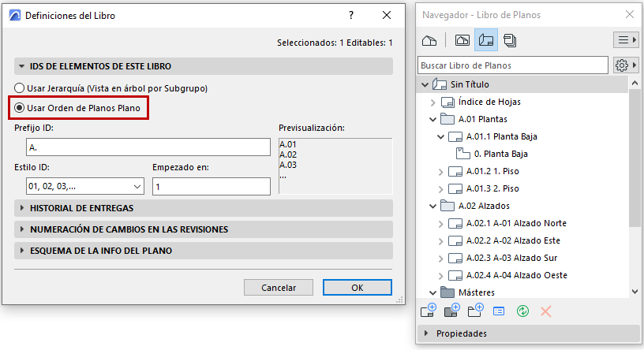The image size is (644, 350).
Task: Click the Cancelar button
Action: coord(279,288)
